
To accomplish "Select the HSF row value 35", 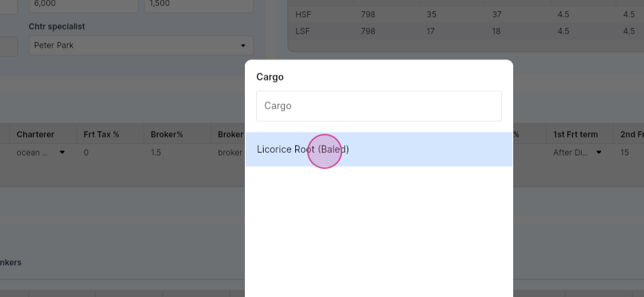I will tap(431, 15).
